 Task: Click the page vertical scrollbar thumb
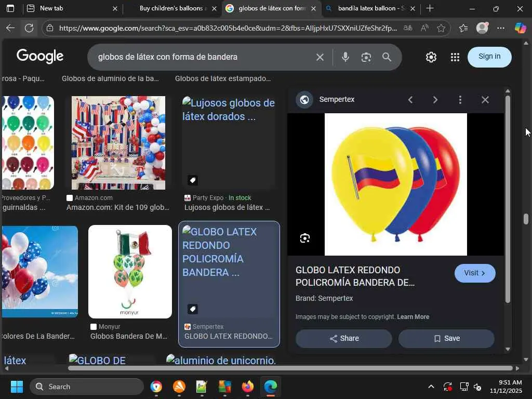coord(526,219)
